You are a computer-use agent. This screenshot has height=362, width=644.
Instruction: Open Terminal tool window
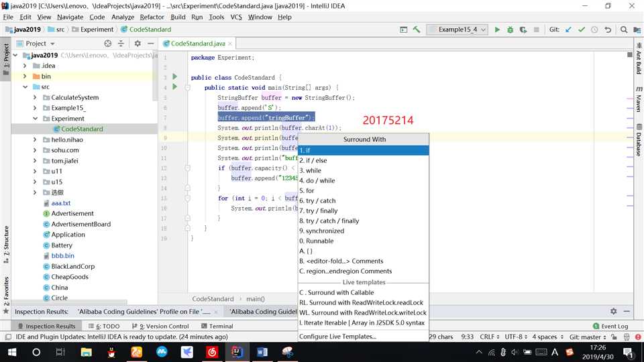click(x=217, y=326)
